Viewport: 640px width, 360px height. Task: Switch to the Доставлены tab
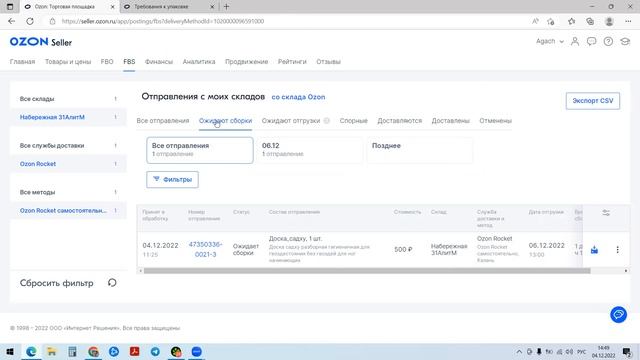point(451,120)
